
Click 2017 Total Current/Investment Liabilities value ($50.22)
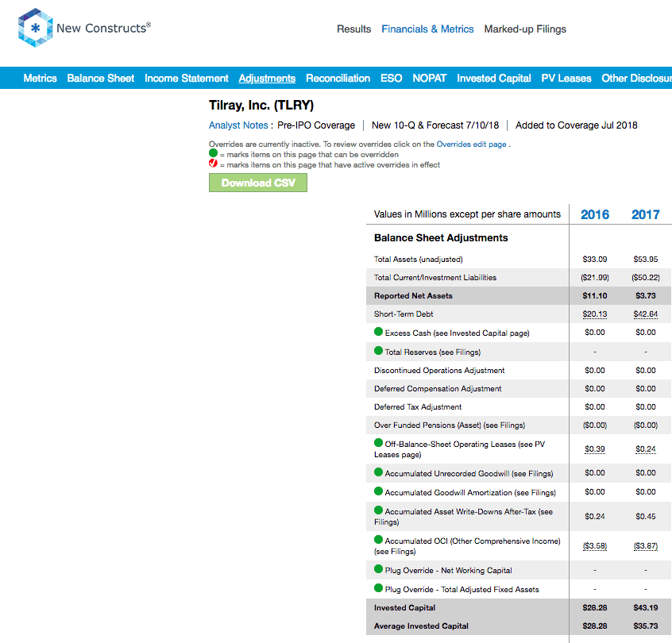point(646,278)
